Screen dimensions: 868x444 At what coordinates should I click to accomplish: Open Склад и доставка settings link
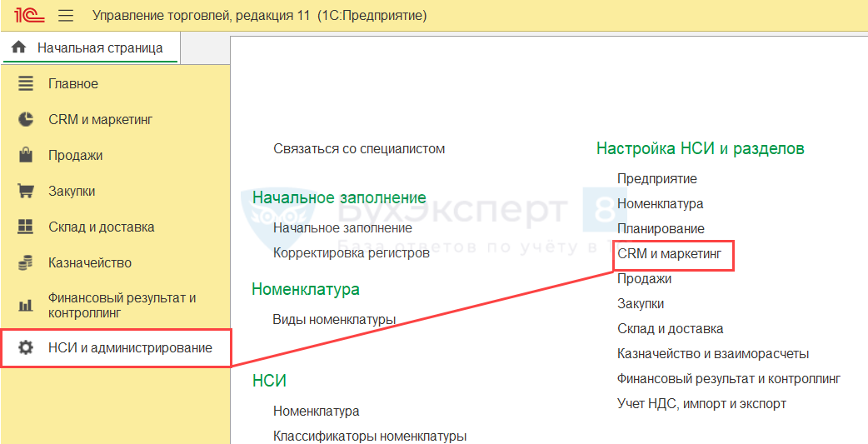coord(671,329)
